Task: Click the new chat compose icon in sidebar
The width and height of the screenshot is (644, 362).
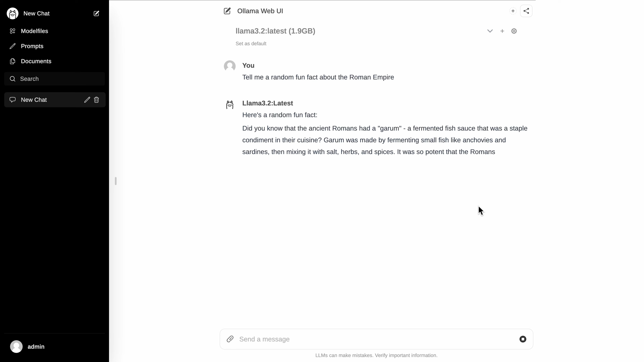Action: [x=96, y=13]
